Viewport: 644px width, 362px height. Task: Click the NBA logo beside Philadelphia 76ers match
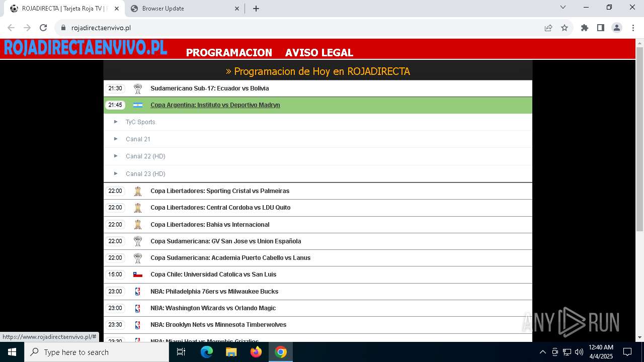point(138,292)
